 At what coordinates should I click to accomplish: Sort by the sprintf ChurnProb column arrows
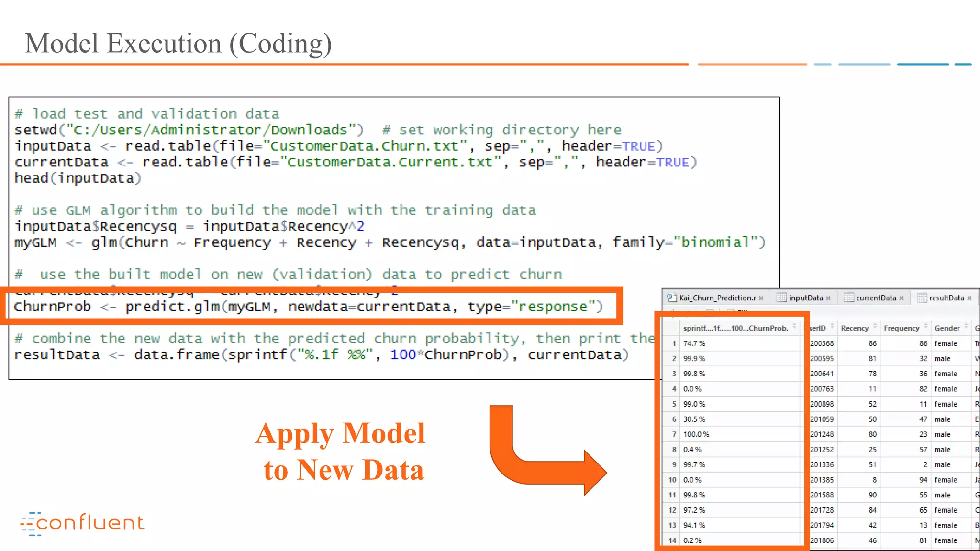pyautogui.click(x=795, y=326)
